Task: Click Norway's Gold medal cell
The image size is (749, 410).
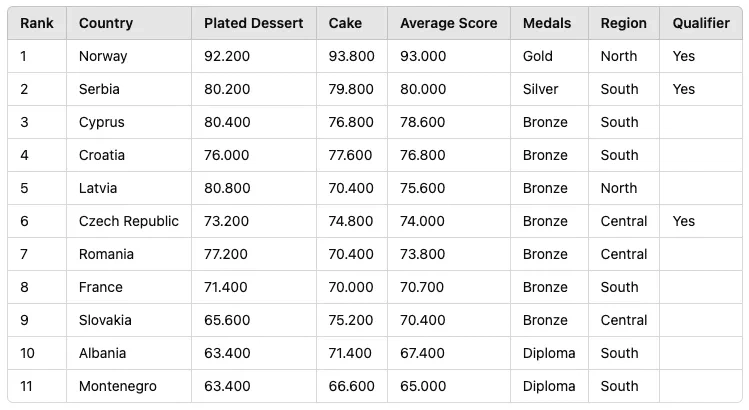Action: 537,56
